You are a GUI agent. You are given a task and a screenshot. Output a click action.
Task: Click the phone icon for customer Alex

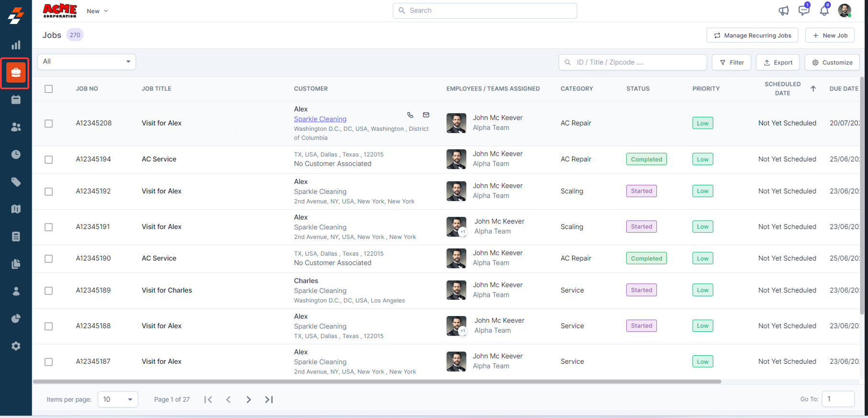pos(410,115)
